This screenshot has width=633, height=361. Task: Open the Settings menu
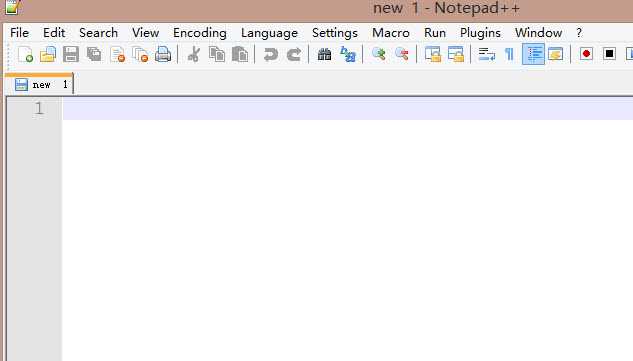point(335,33)
